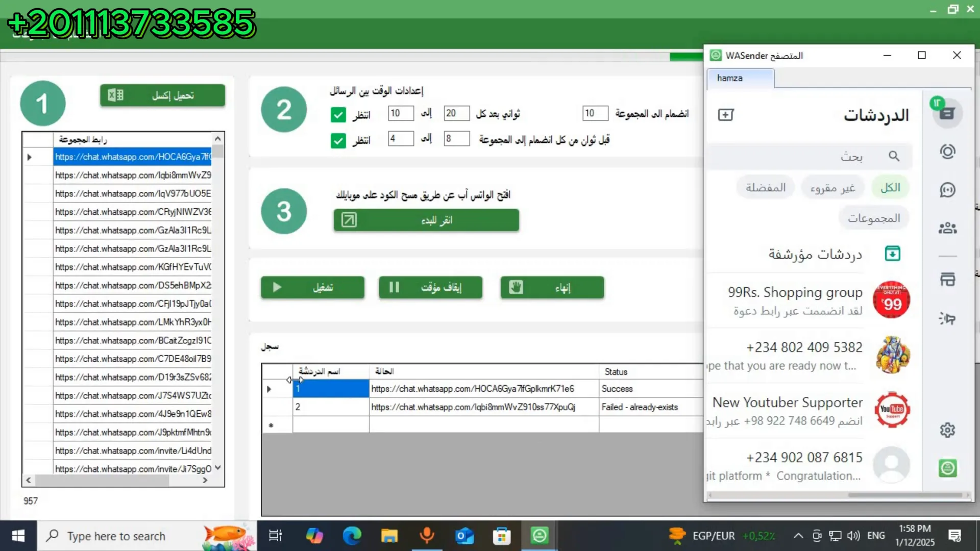The width and height of the screenshot is (980, 551).
Task: Open Copilot from the taskbar
Action: tap(314, 536)
